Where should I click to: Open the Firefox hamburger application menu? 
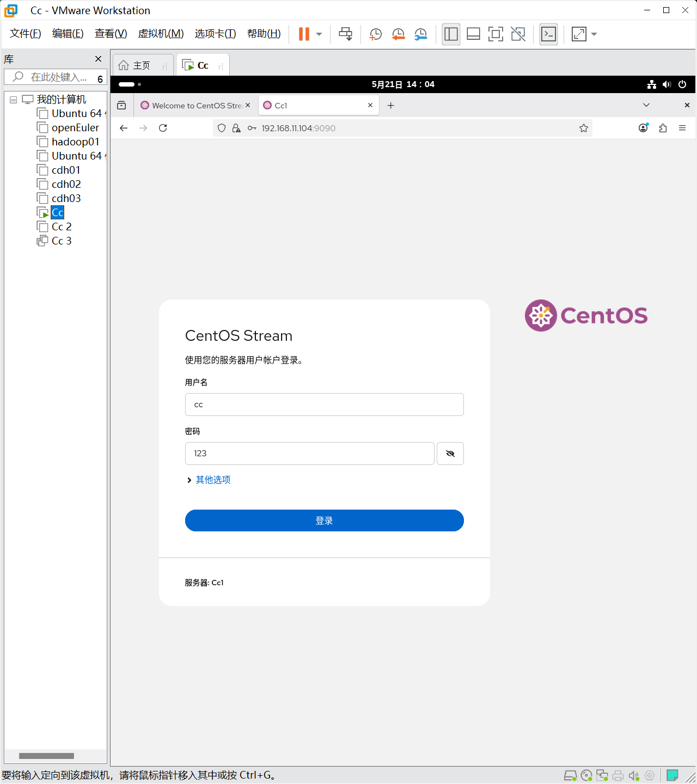(682, 128)
